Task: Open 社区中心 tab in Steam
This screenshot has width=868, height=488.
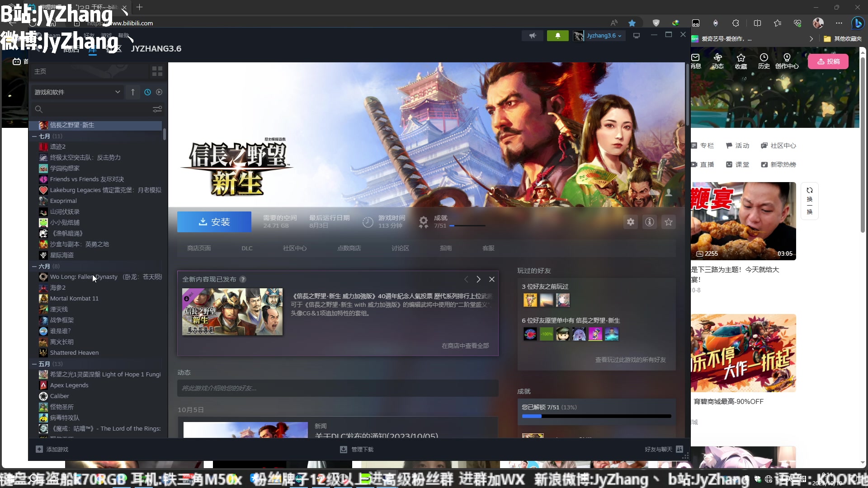Action: pos(295,248)
